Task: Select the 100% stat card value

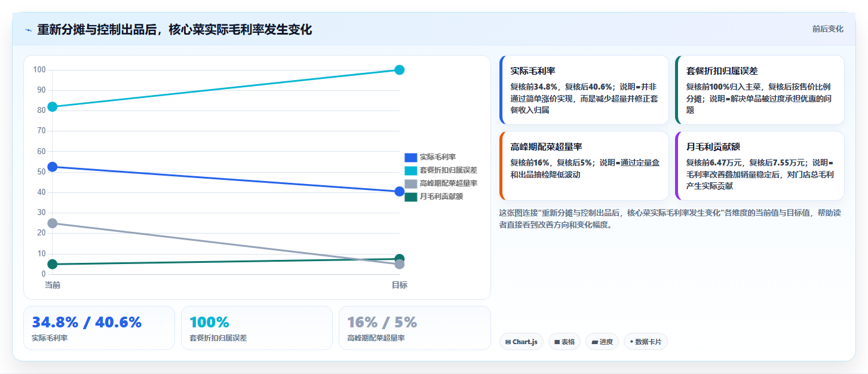Action: tap(209, 323)
